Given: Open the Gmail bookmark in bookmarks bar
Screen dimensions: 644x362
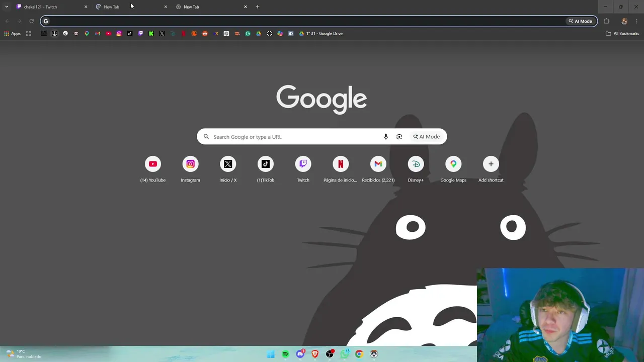Looking at the screenshot, I should click(98, 34).
